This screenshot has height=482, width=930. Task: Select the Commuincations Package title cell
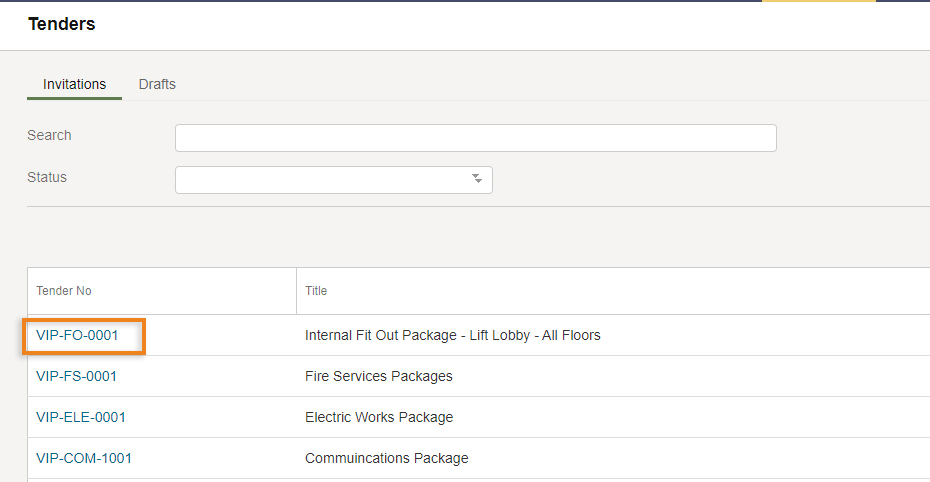[387, 458]
